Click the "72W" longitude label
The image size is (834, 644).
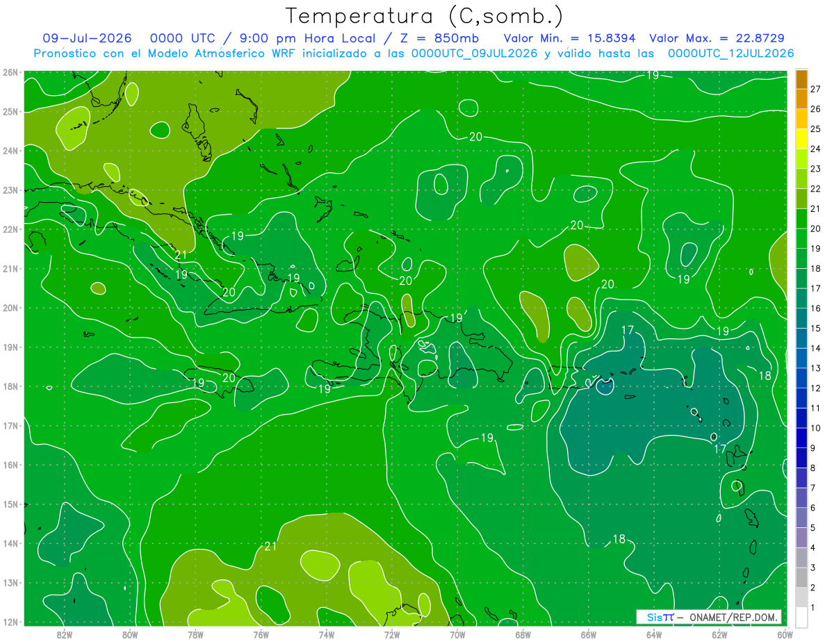[392, 634]
